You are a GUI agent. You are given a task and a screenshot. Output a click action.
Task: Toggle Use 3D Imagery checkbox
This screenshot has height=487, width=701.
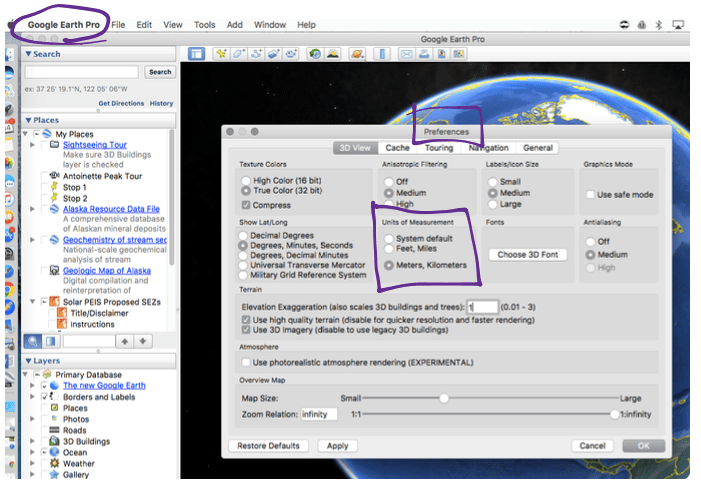coord(246,330)
